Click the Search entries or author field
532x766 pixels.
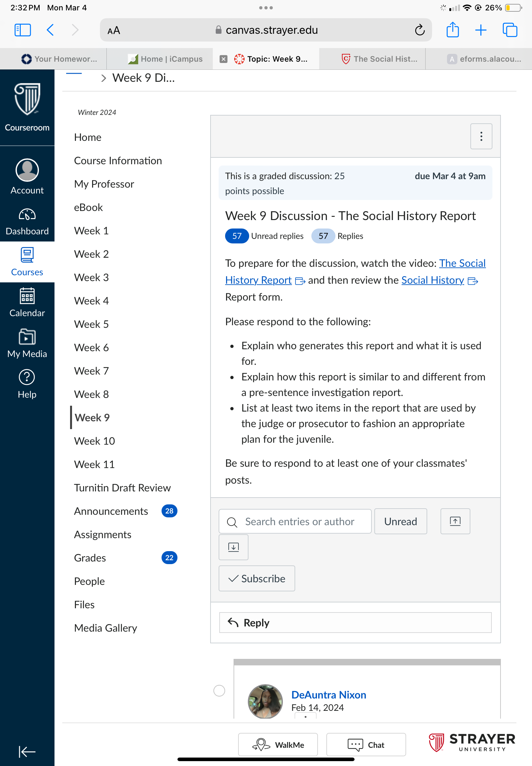coord(295,521)
